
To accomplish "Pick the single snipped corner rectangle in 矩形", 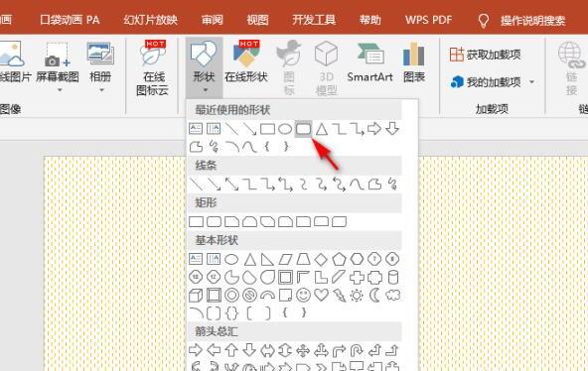I will (x=231, y=222).
